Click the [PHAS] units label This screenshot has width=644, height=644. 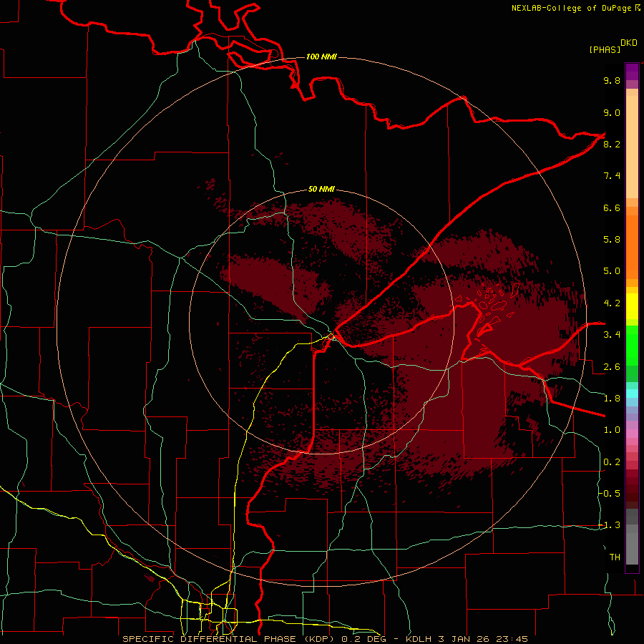605,49
